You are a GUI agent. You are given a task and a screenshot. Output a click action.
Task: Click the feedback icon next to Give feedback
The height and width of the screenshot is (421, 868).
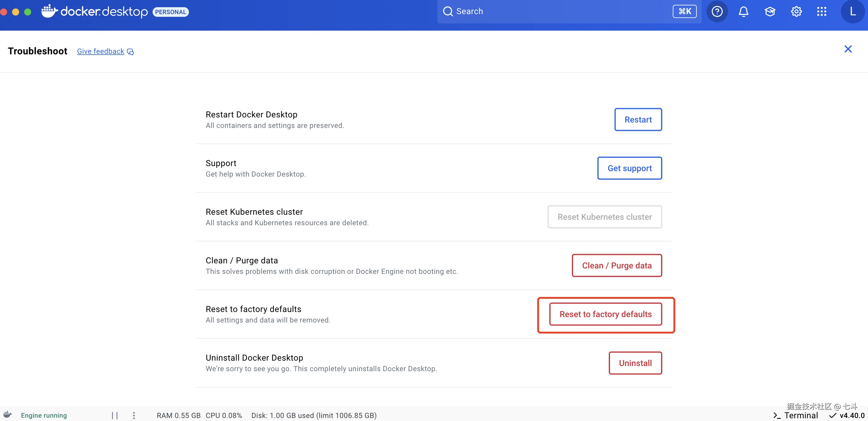[x=130, y=52]
